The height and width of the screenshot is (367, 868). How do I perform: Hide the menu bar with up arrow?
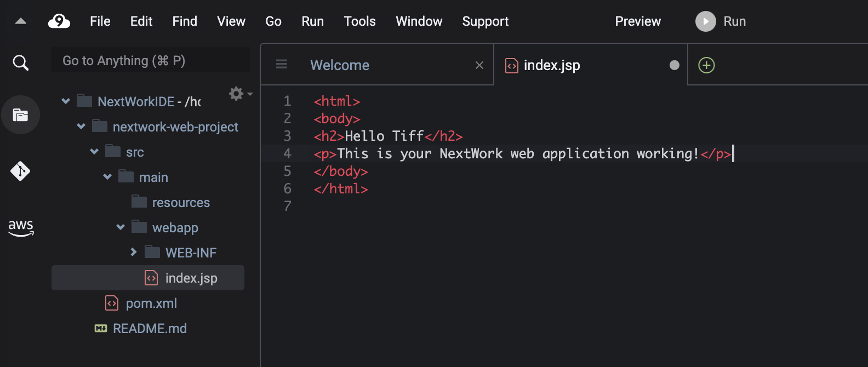coord(21,21)
